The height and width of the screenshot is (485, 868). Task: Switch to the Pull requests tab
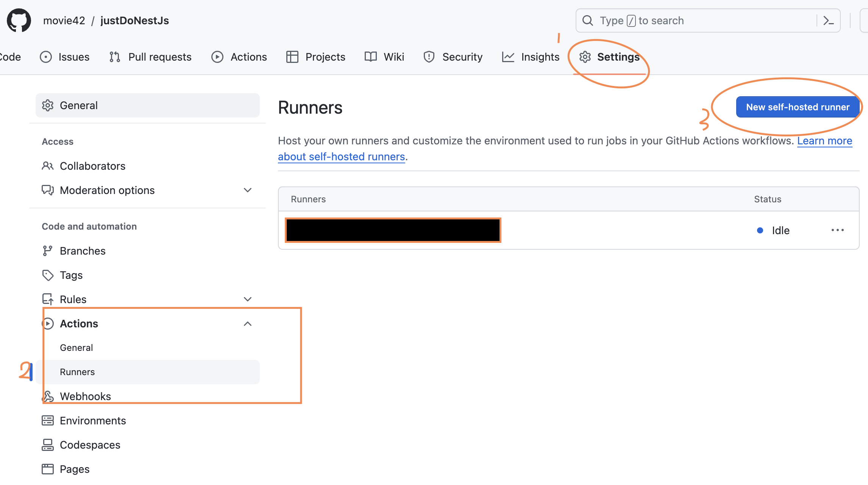pos(150,57)
